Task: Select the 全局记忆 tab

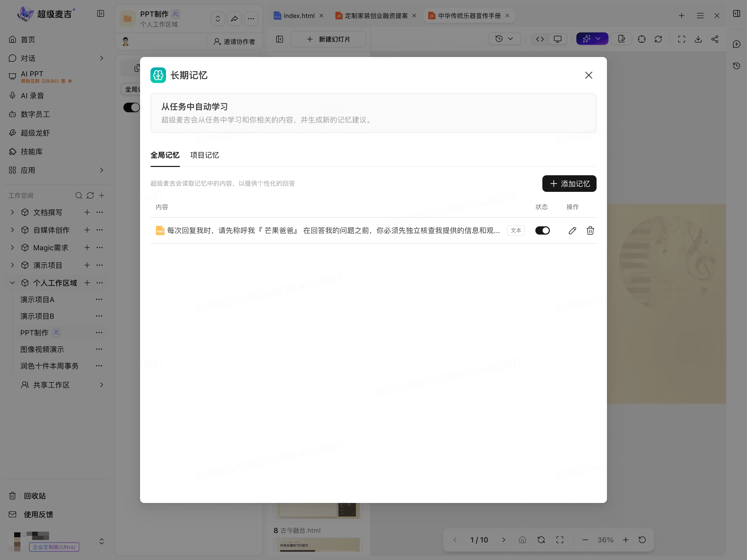Action: (165, 155)
